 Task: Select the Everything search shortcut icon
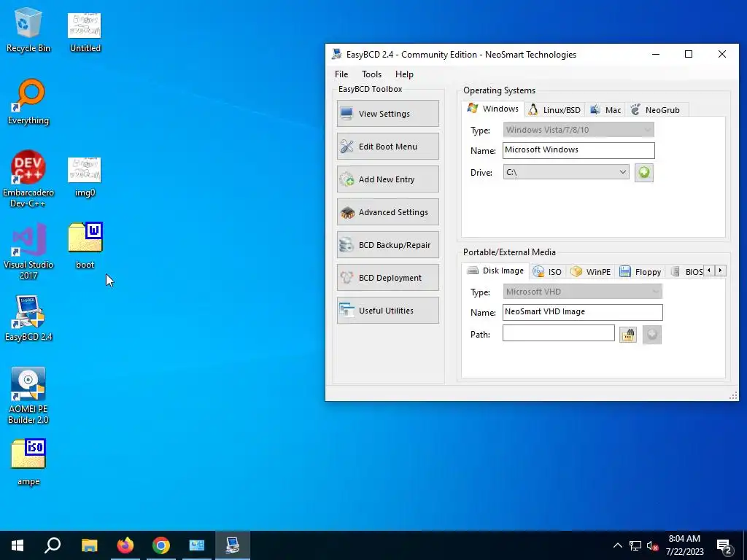[x=28, y=102]
